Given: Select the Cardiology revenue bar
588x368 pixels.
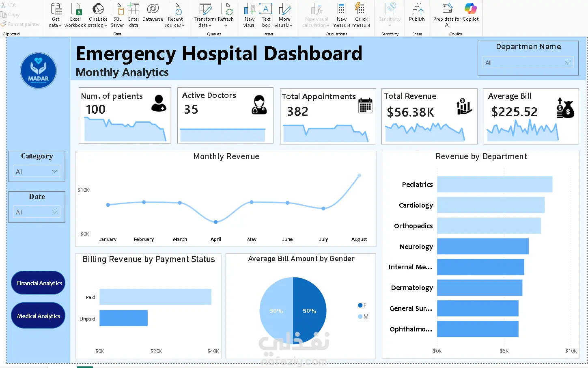Looking at the screenshot, I should point(491,205).
